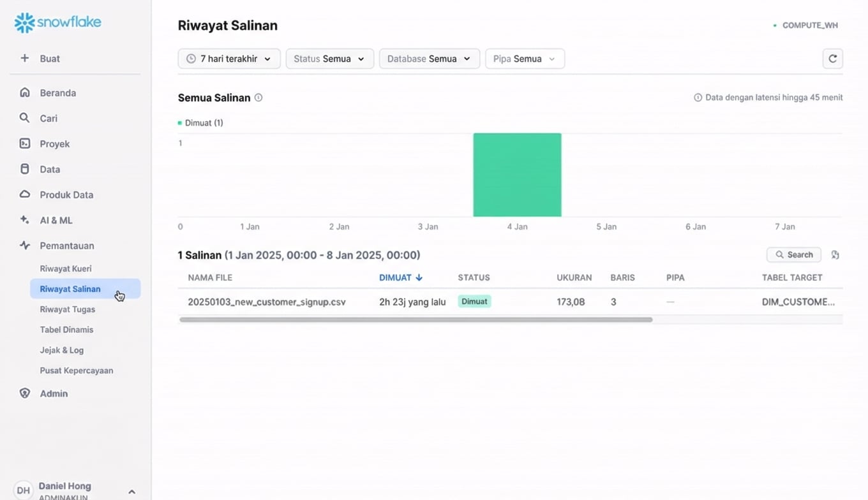Viewport: 868px width, 500px height.
Task: Collapse the Daniel Hong account panel
Action: (132, 491)
